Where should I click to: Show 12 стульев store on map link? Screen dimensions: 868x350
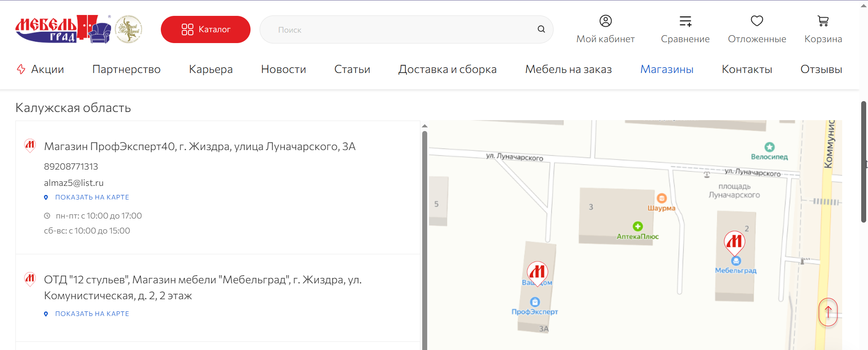pos(92,314)
